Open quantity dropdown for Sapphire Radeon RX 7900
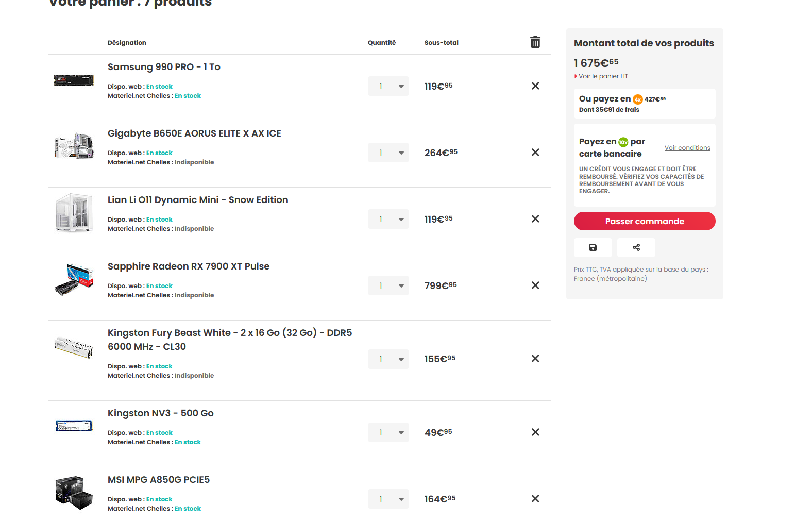The image size is (812, 522). tap(388, 285)
